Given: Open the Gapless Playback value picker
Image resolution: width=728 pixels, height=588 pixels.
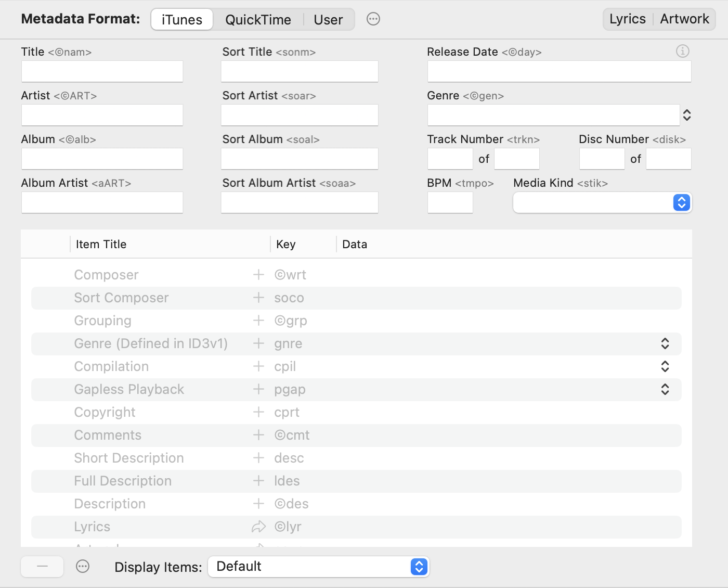Looking at the screenshot, I should pyautogui.click(x=665, y=389).
